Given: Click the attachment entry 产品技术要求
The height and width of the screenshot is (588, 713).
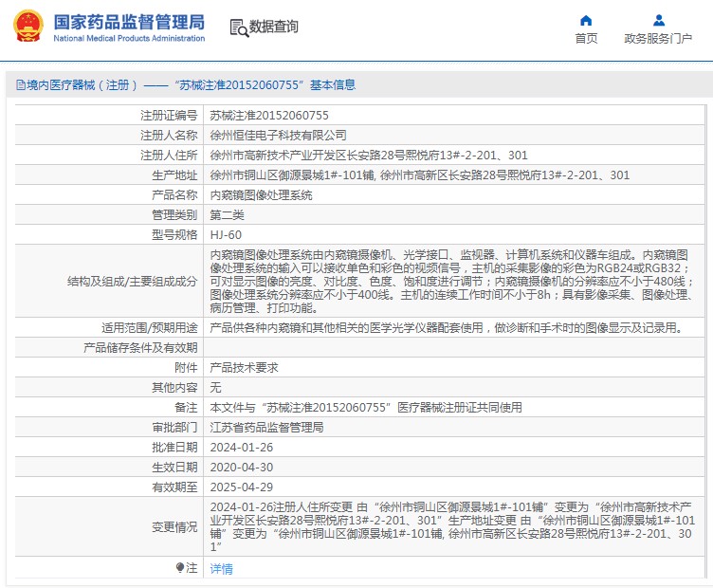Looking at the screenshot, I should click(x=244, y=367).
